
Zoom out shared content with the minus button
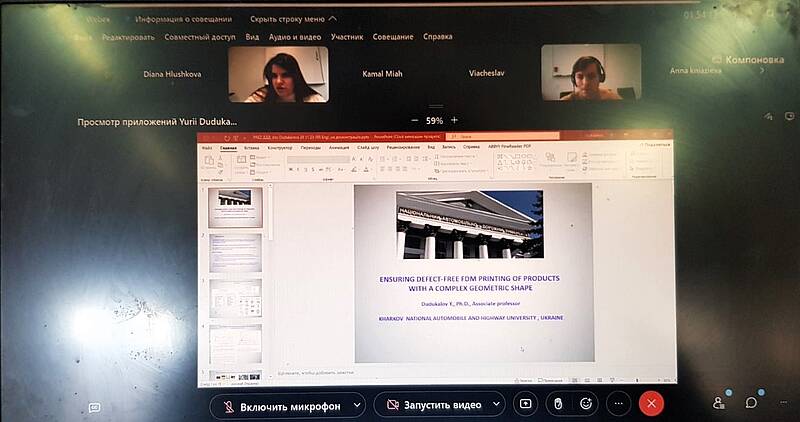click(415, 120)
